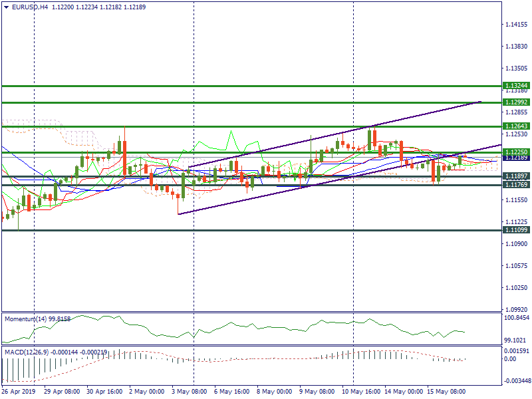Select the 1.11769 support price tag
Image resolution: width=532 pixels, height=399 pixels.
click(516, 185)
